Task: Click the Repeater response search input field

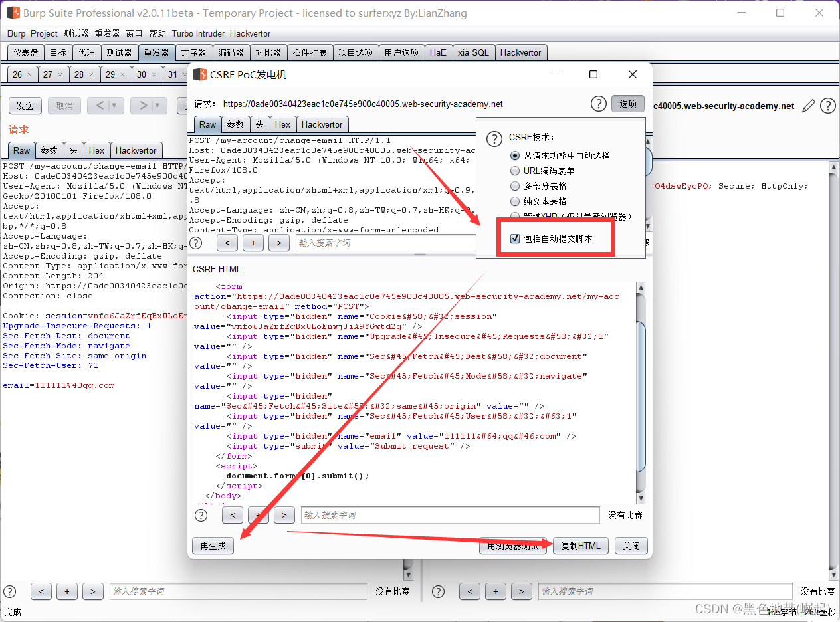Action: coord(665,591)
